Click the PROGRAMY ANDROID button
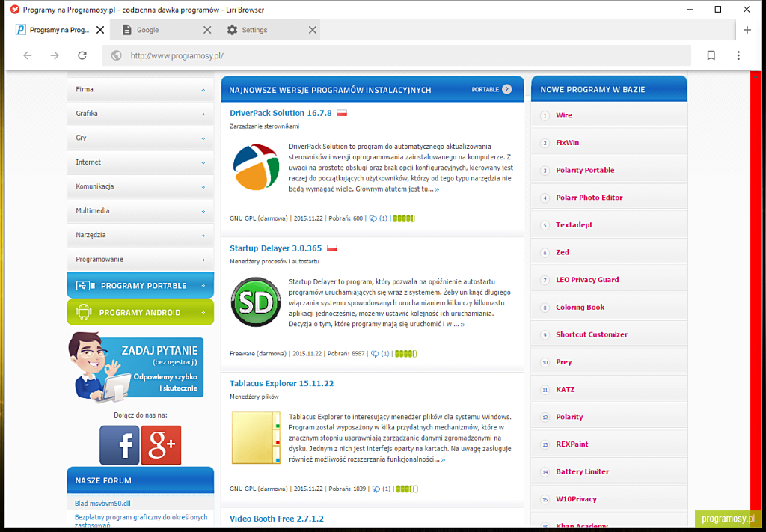 coord(140,312)
